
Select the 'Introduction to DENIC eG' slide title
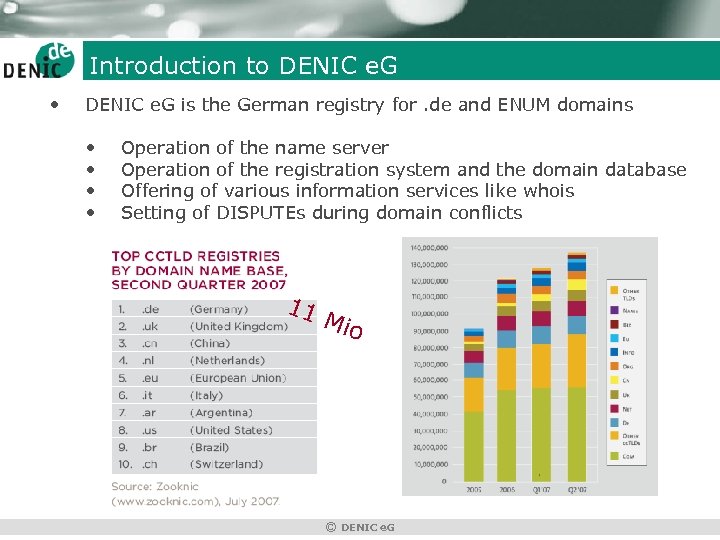tap(243, 65)
